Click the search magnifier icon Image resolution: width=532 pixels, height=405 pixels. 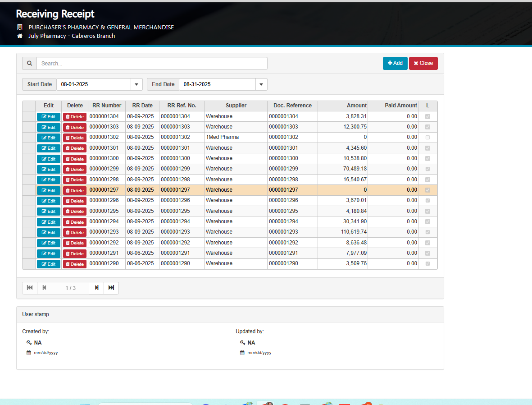pos(30,64)
